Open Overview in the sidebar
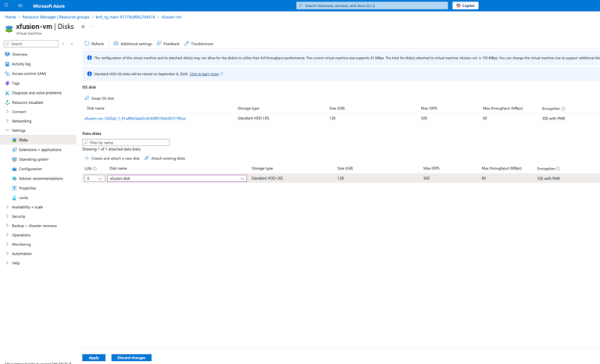 [20, 55]
